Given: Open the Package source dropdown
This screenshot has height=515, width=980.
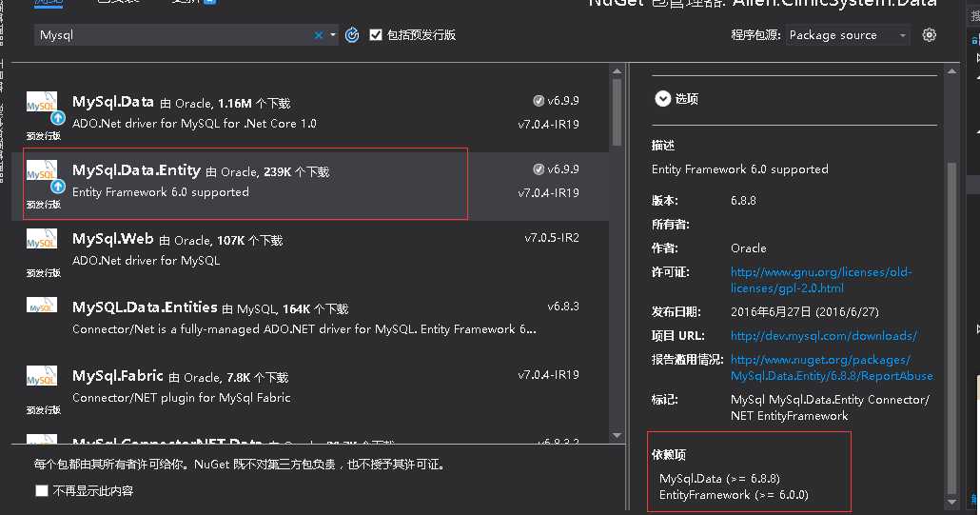Looking at the screenshot, I should point(848,35).
